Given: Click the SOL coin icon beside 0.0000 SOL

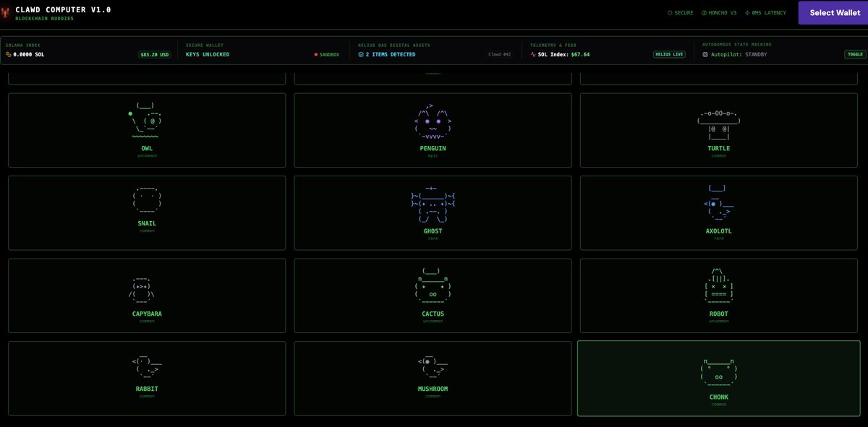Looking at the screenshot, I should click(9, 54).
